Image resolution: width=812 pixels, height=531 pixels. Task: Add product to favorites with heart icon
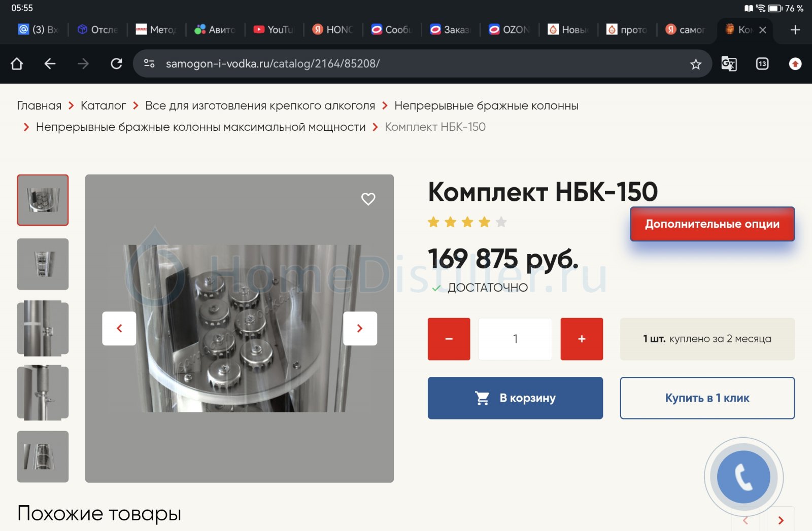point(368,199)
